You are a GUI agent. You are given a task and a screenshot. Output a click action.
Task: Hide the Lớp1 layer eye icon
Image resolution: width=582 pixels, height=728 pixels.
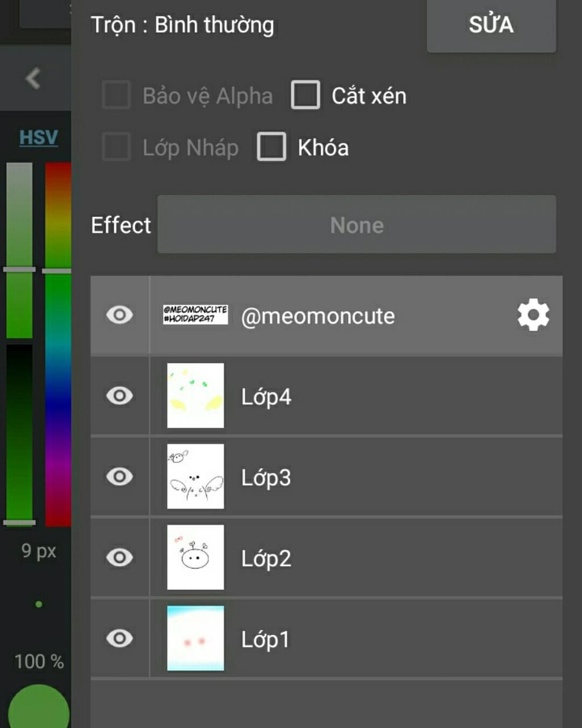click(119, 638)
